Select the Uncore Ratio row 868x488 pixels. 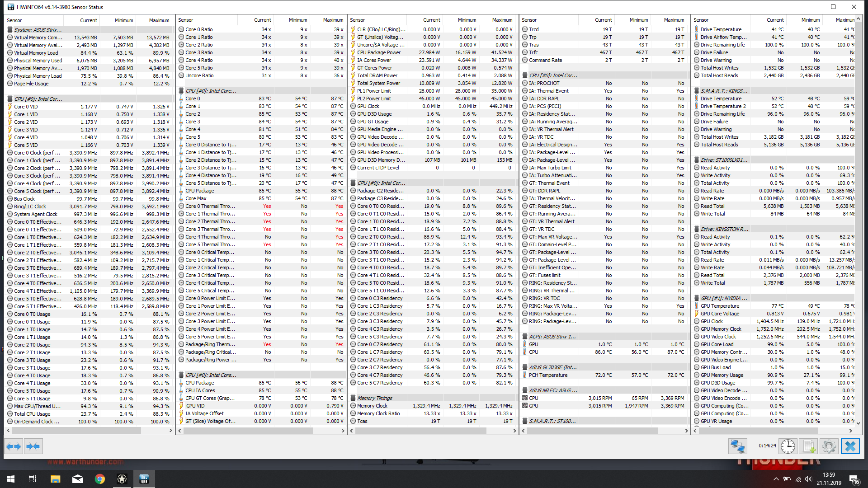[261, 75]
